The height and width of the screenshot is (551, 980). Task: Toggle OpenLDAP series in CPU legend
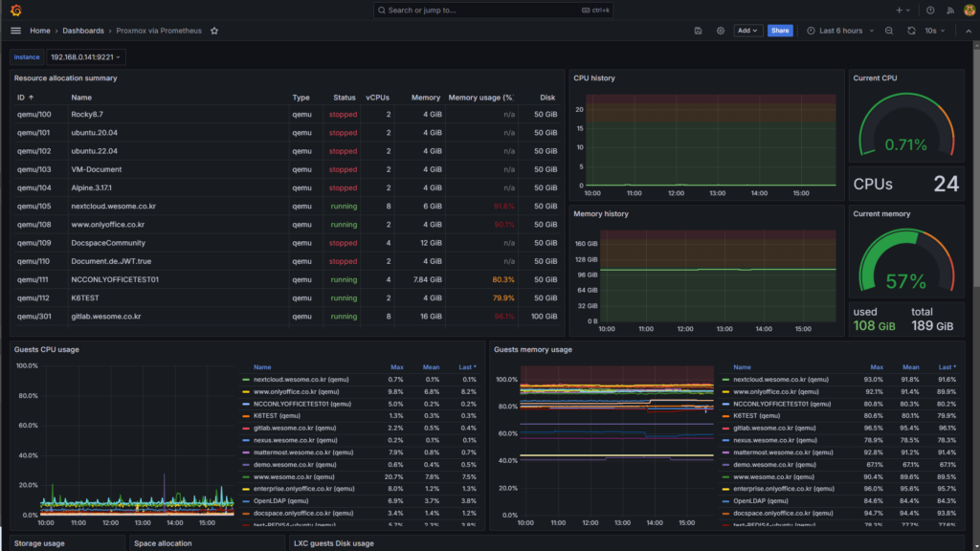point(280,500)
